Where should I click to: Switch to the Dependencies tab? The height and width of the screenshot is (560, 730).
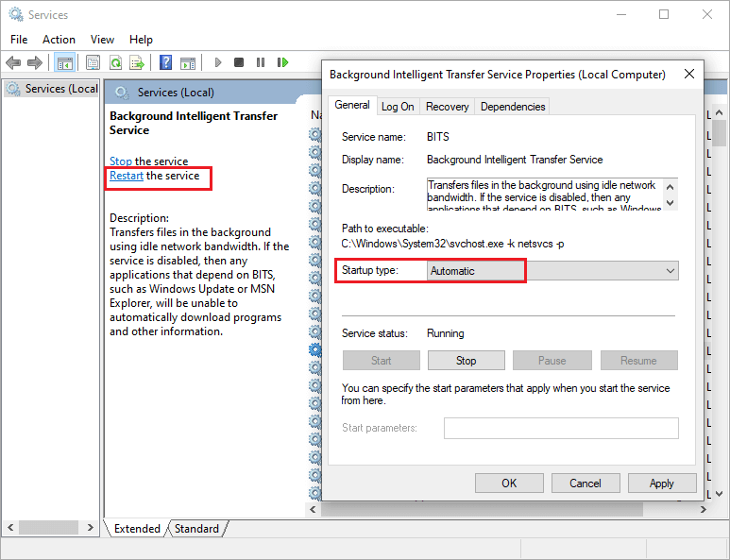513,107
